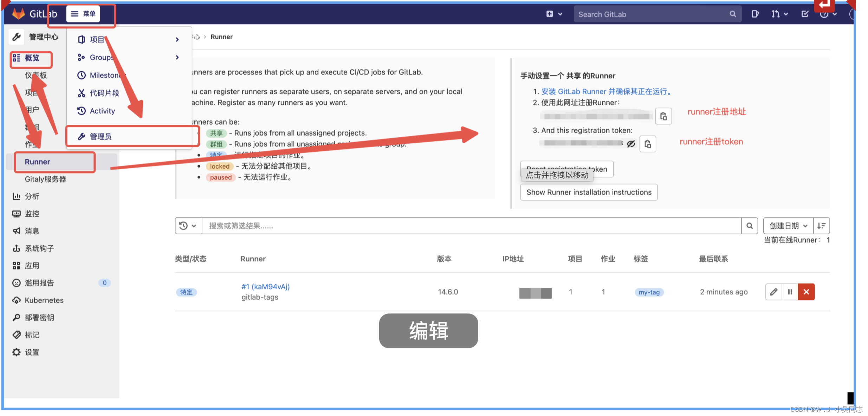Viewport: 868px width, 416px height.
Task: Open the to-do list icon in header
Action: pos(805,14)
